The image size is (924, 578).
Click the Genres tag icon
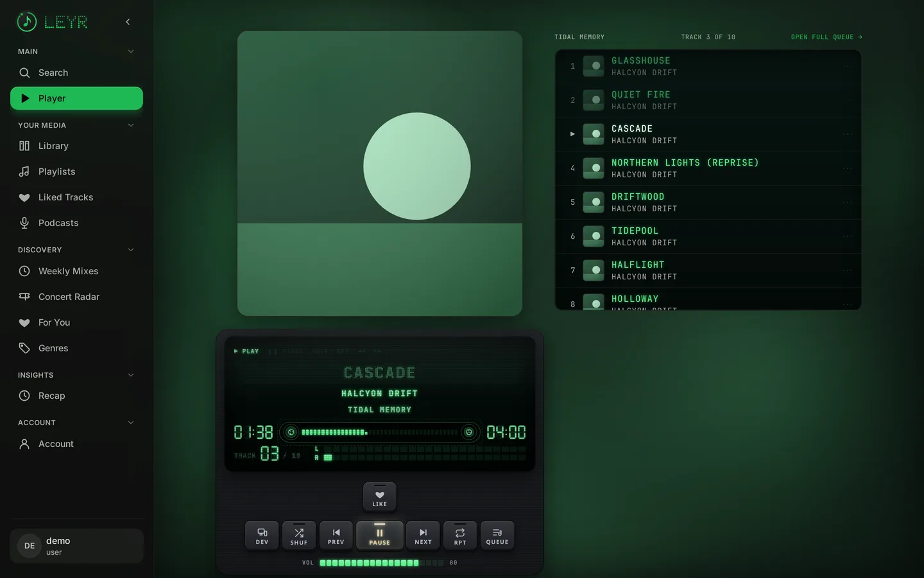24,348
